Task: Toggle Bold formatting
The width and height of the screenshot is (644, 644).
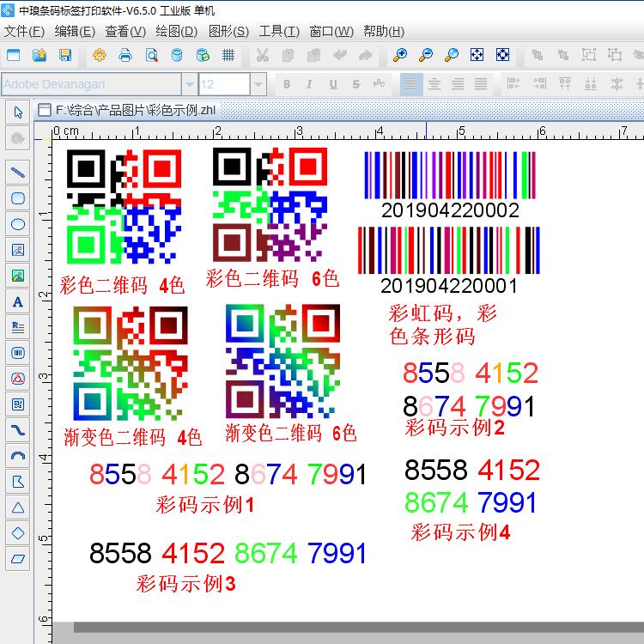Action: click(x=287, y=84)
